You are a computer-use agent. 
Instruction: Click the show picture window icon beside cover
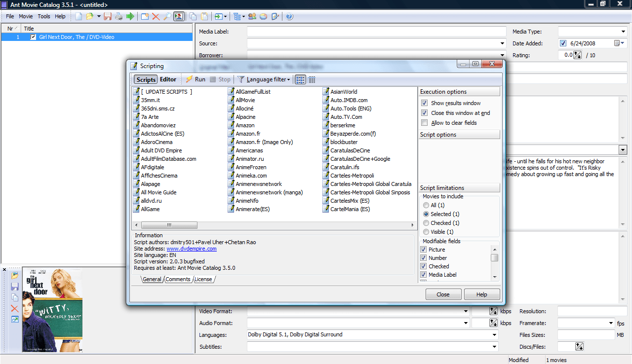coord(15,320)
